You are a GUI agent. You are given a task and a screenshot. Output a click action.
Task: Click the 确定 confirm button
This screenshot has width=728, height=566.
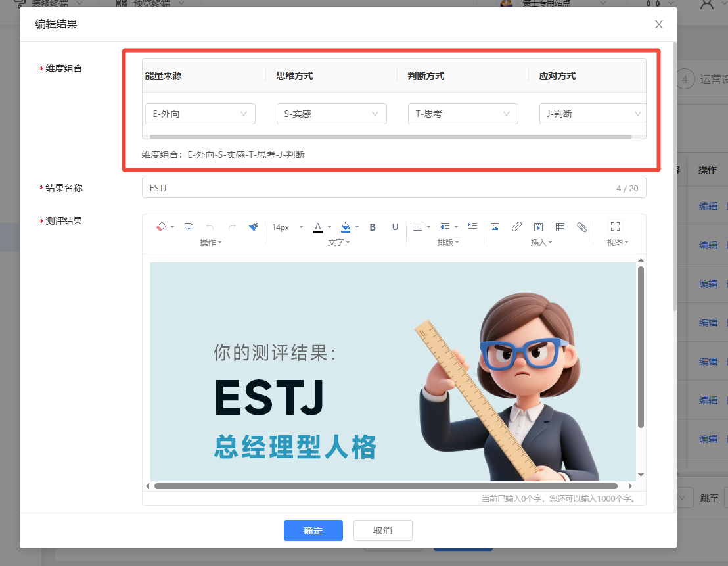313,531
